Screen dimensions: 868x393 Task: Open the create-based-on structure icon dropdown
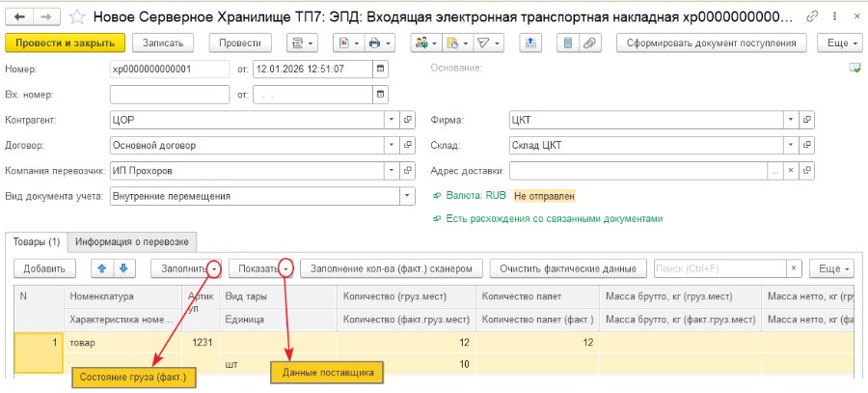click(302, 42)
